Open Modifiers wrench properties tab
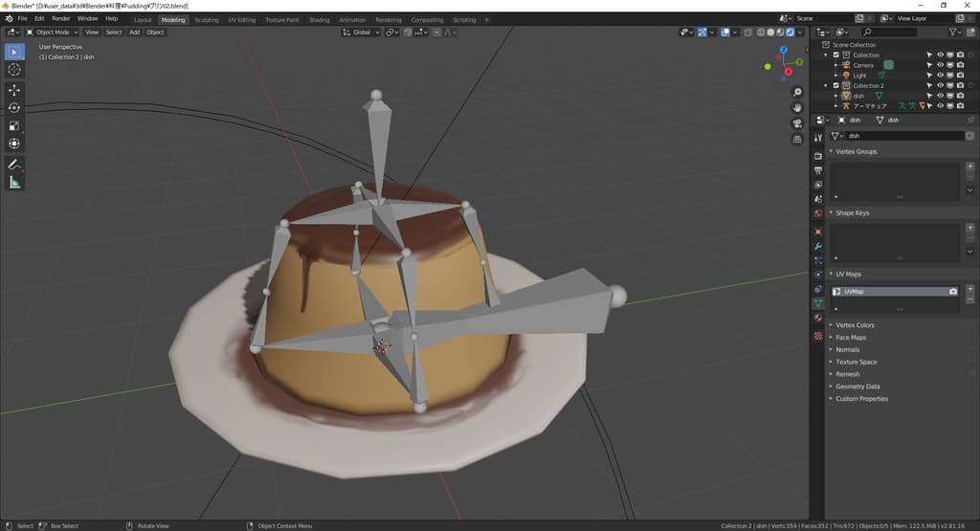980x531 pixels. (x=817, y=246)
